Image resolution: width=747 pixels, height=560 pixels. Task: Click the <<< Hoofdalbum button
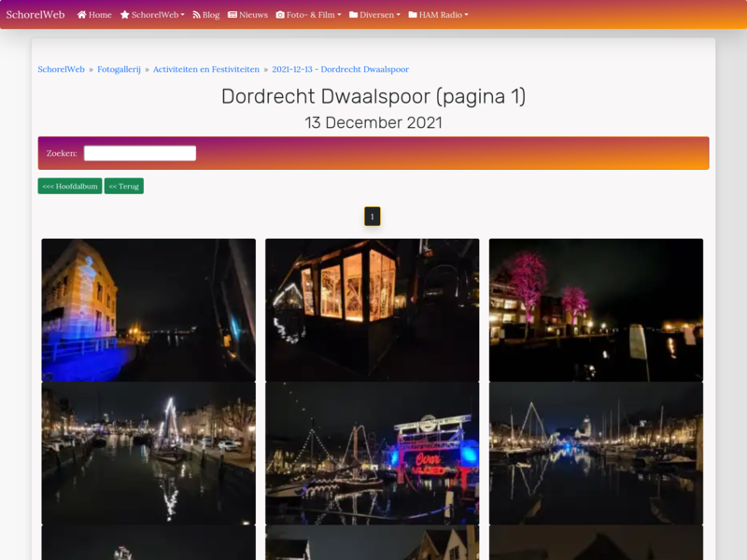[x=70, y=186]
